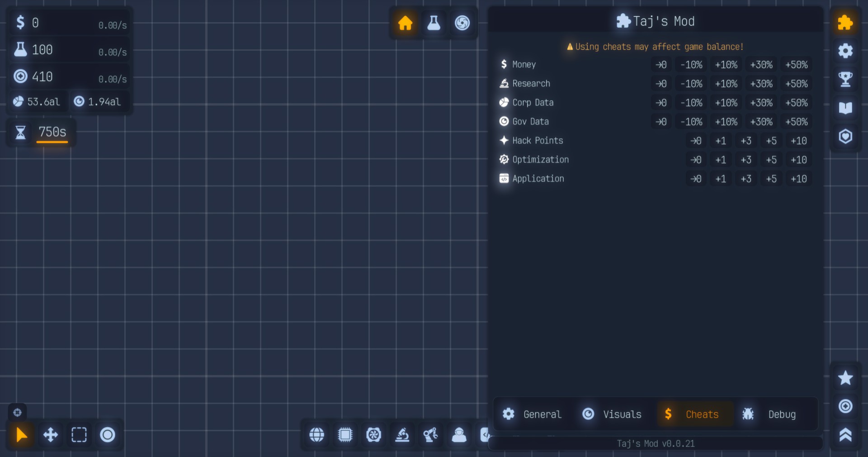The width and height of the screenshot is (868, 457).
Task: Open the book guide icon
Action: [x=845, y=108]
